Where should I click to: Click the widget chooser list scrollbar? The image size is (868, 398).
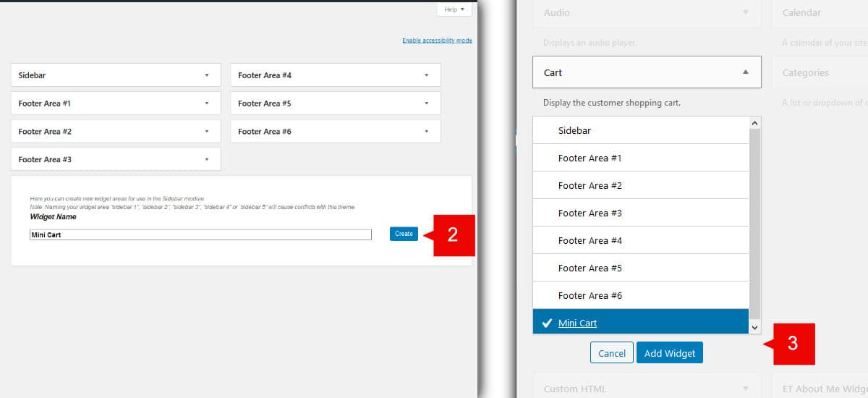pyautogui.click(x=755, y=224)
